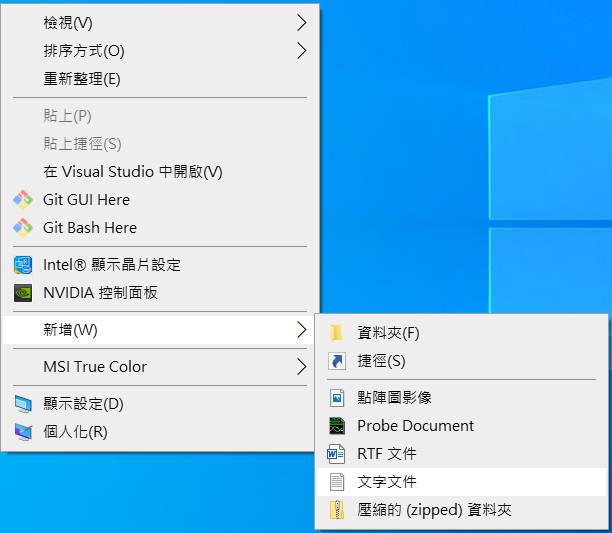Screen dimensions: 612x533
Task: Click the bitmap image icon for 點陣圖影像
Action: click(337, 398)
